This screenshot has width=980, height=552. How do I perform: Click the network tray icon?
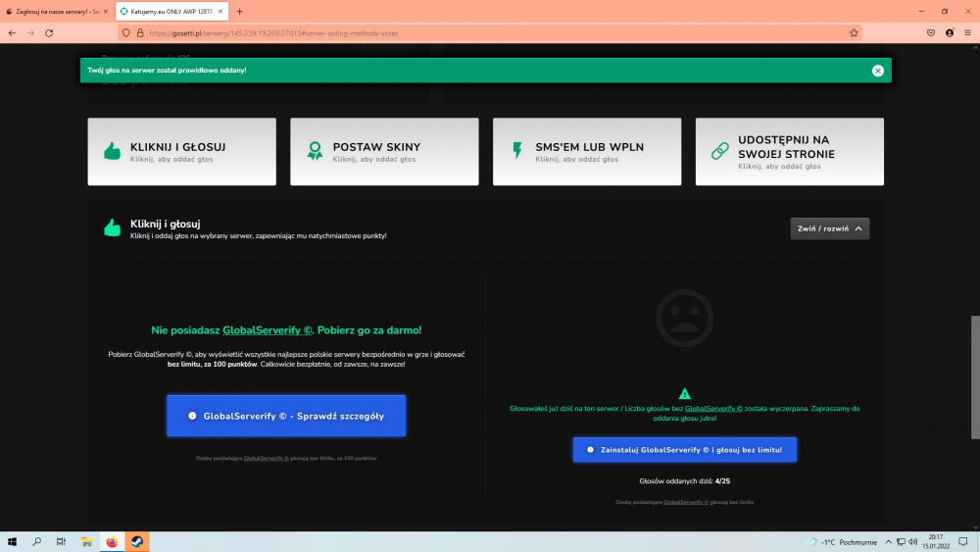tap(901, 542)
